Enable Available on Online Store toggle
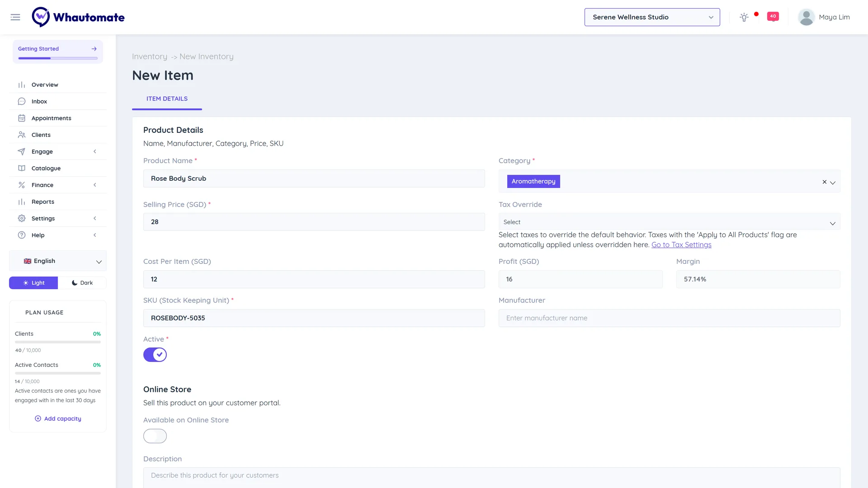The width and height of the screenshot is (868, 488). pyautogui.click(x=155, y=436)
